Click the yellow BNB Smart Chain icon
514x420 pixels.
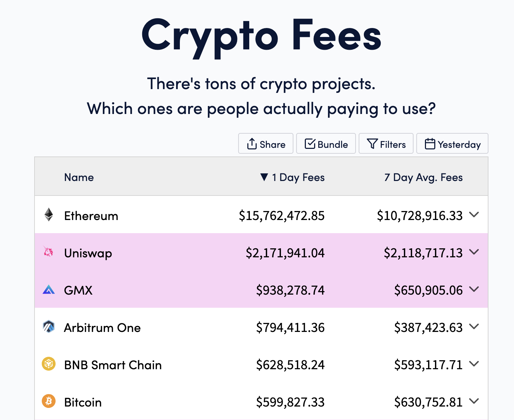[49, 364]
